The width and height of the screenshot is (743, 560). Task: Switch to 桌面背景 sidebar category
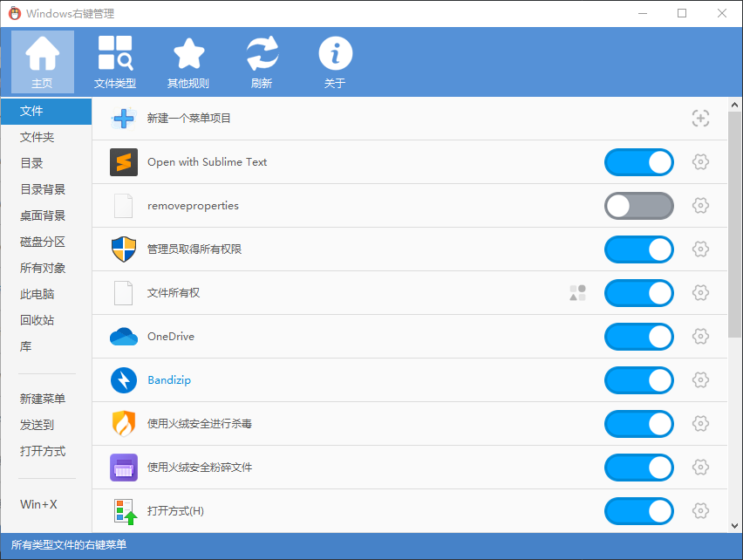(x=43, y=215)
